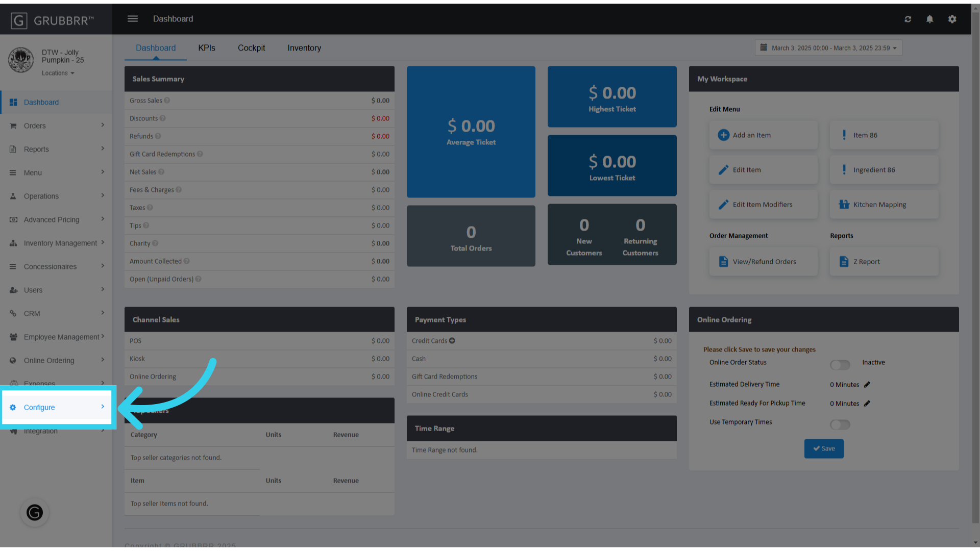
Task: Open the Z Report shortcut
Action: pyautogui.click(x=884, y=262)
